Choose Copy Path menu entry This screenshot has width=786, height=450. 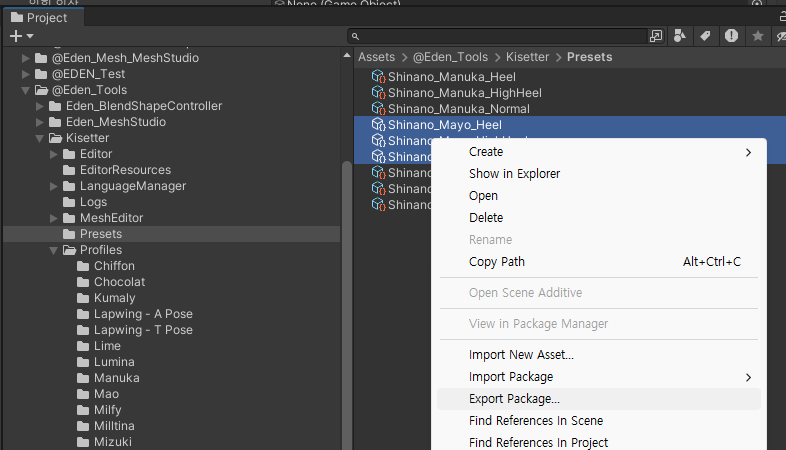pyautogui.click(x=599, y=262)
